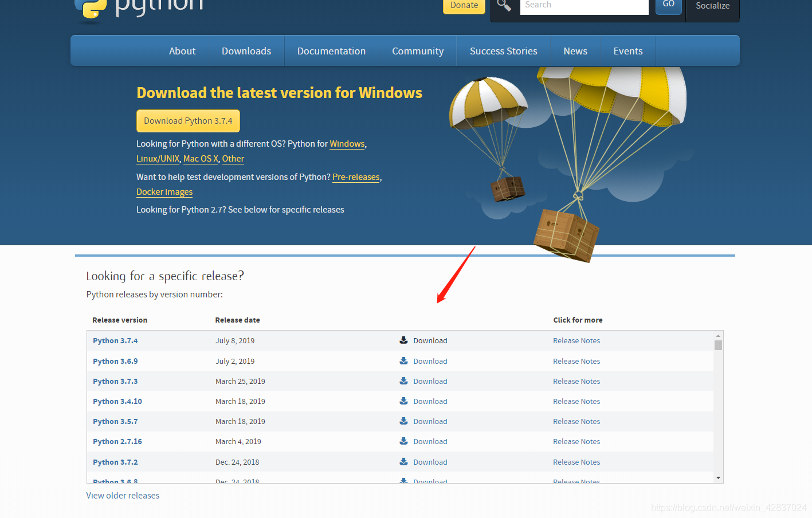This screenshot has height=518, width=812.
Task: Open the Events menu
Action: pos(628,51)
